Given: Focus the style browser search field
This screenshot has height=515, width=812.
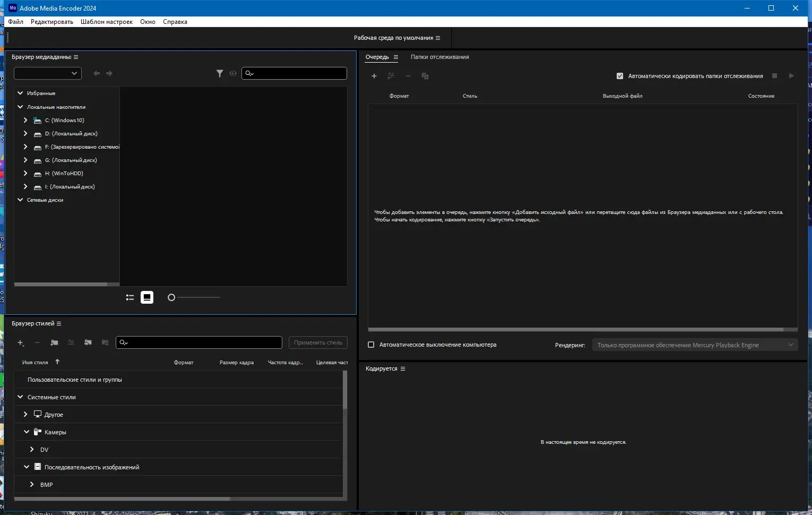Looking at the screenshot, I should point(199,342).
